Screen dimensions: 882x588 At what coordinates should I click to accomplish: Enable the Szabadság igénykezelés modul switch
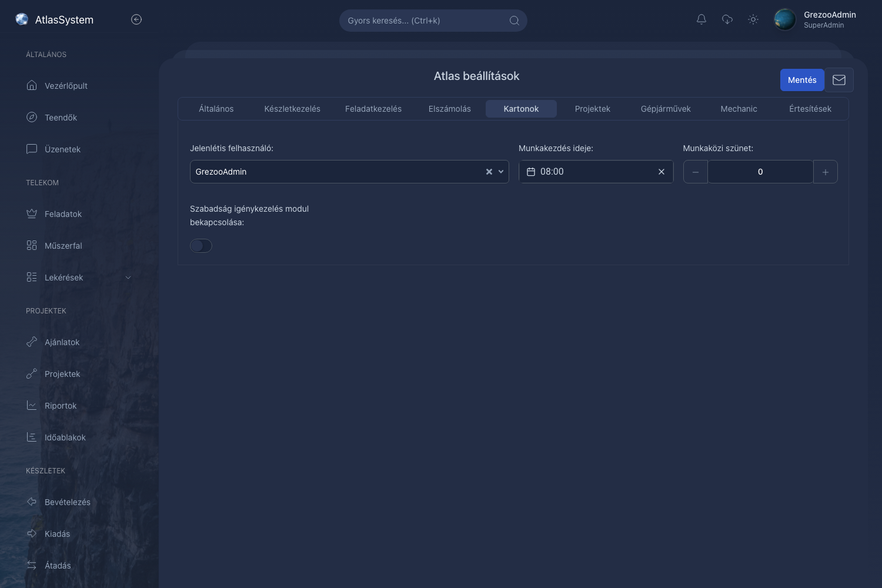(201, 246)
